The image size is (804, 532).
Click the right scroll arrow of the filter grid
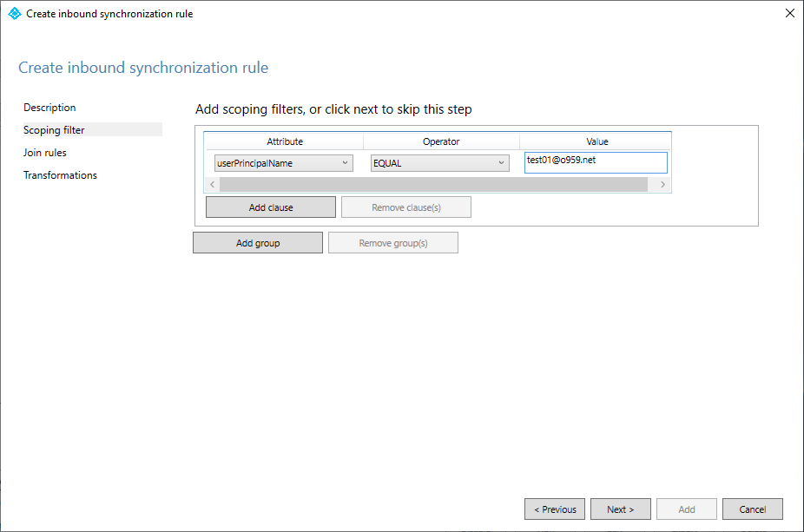(663, 185)
